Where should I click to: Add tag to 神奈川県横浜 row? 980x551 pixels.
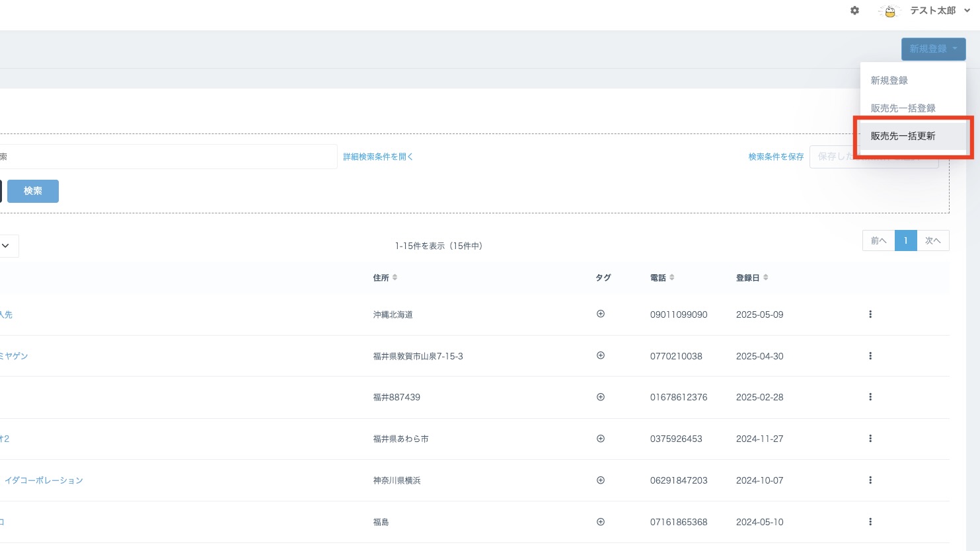pyautogui.click(x=601, y=480)
